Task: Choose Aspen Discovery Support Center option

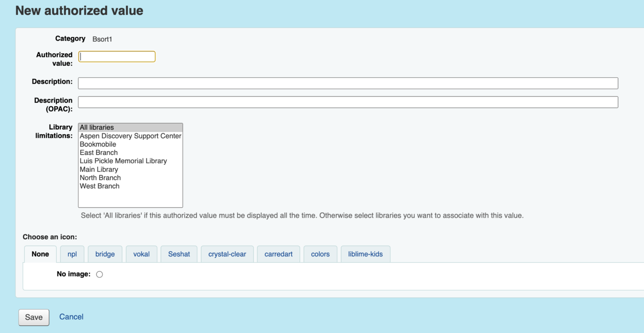Action: [130, 136]
